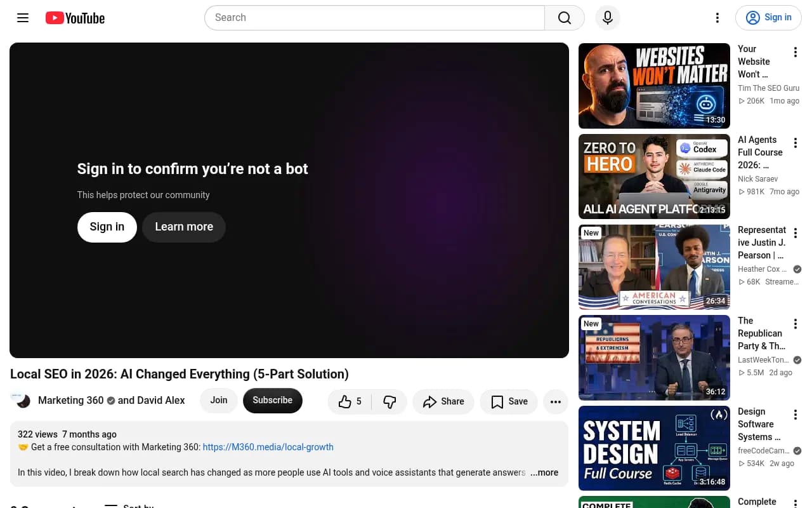The image size is (812, 508).
Task: Click the Search input field
Action: click(x=374, y=18)
